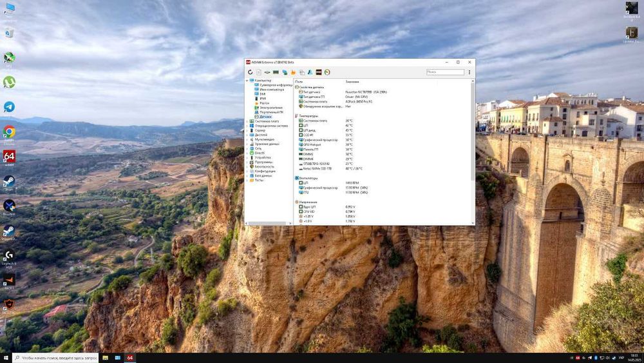Click the AIDA64 taskbar button
Image resolution: width=644 pixels, height=363 pixels.
(x=130, y=358)
